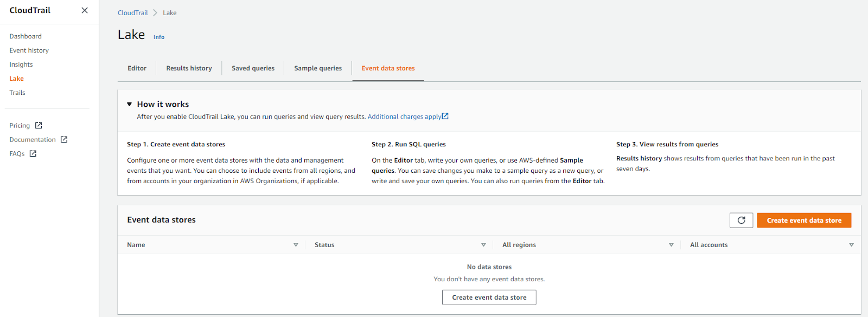The image size is (868, 317).
Task: Click the Step 1. Create event data stores heading
Action: [176, 145]
